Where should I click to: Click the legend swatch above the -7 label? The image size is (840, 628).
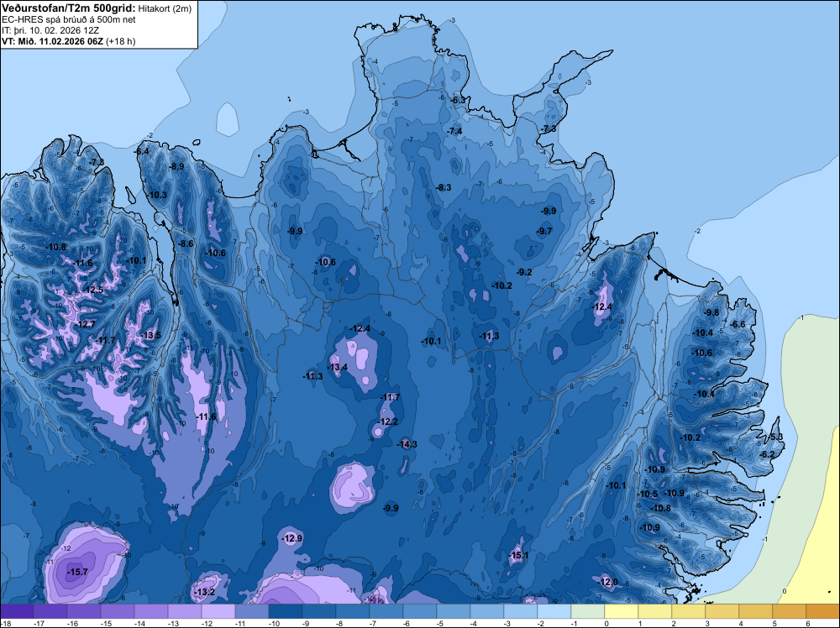point(386,611)
